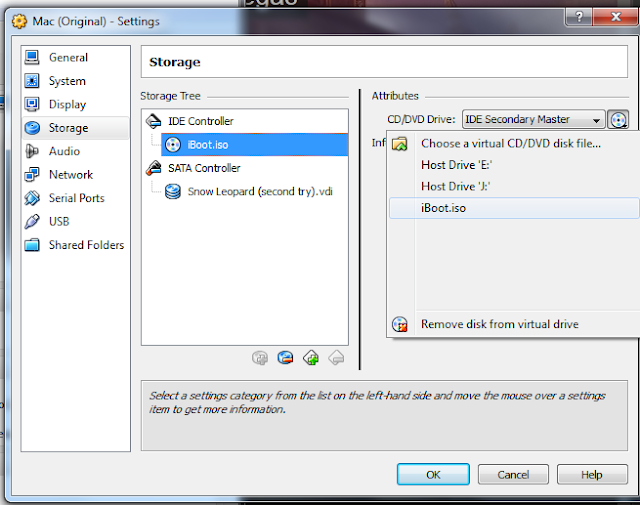Choose a virtual CD/DVD disk file
The height and width of the screenshot is (505, 640).
tap(513, 144)
